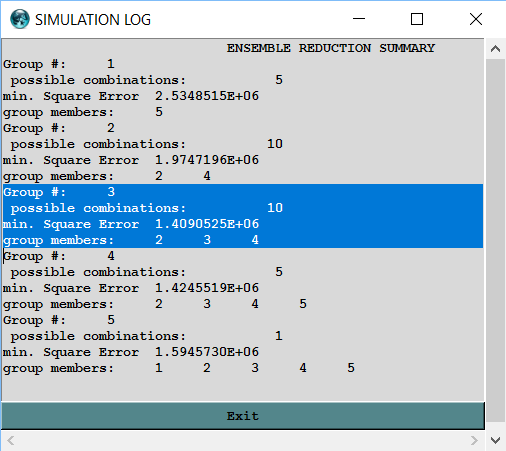The width and height of the screenshot is (506, 451).
Task: Click the vertical scrollbar down arrow
Action: [495, 440]
